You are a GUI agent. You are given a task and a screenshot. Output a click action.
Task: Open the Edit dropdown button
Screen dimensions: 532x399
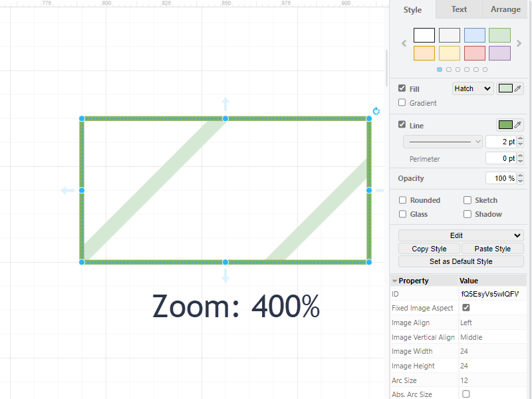point(461,235)
